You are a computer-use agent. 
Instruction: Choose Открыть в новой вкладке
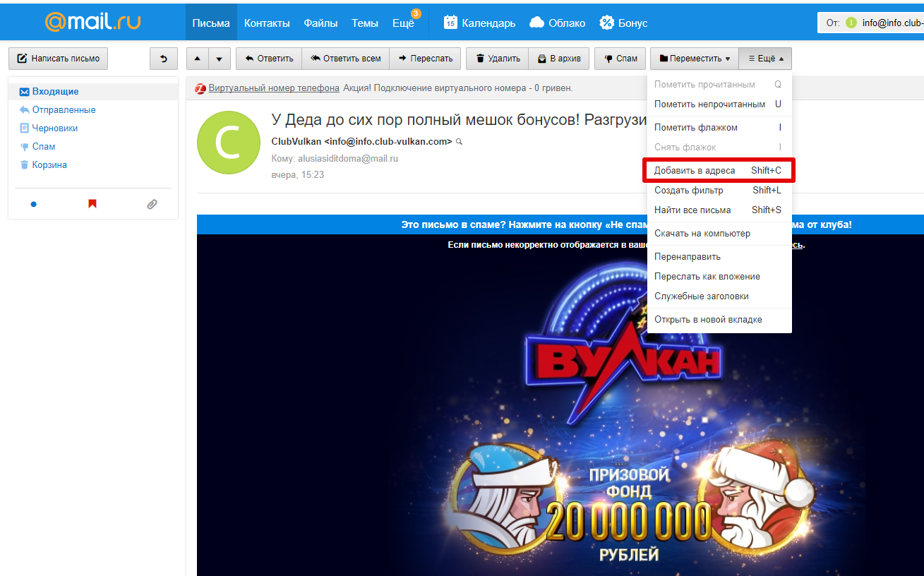[719, 320]
